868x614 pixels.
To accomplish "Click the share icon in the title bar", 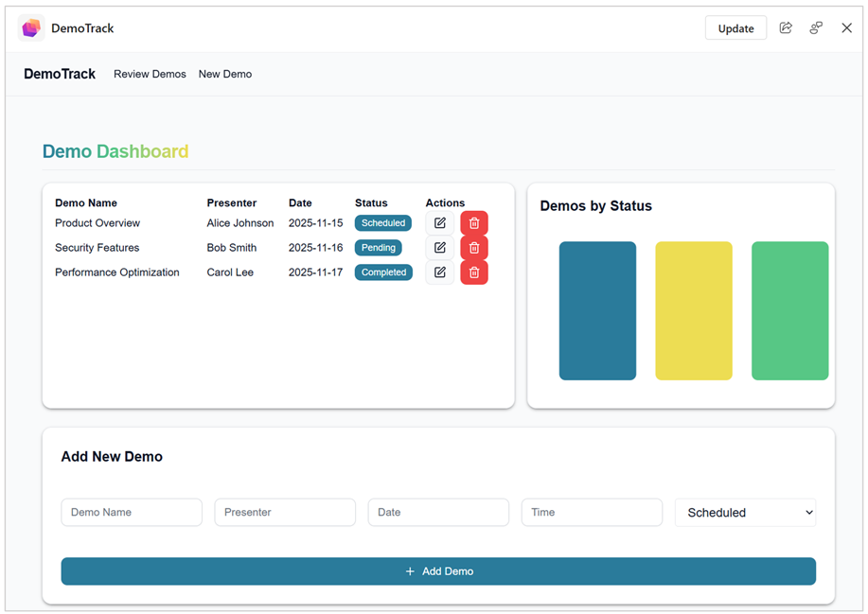I will tap(786, 27).
